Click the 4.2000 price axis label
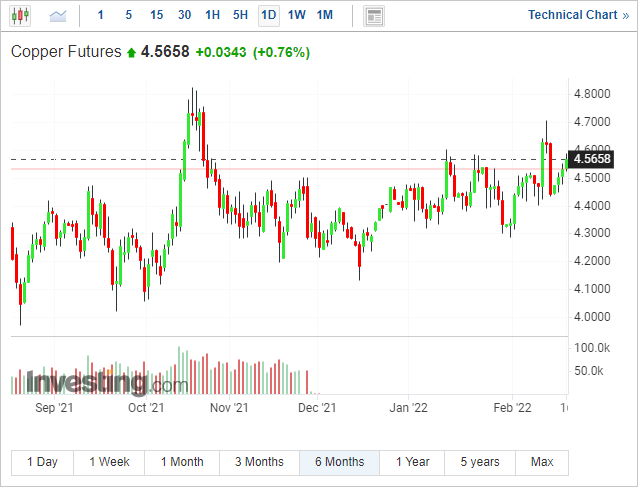Image resolution: width=639 pixels, height=487 pixels. click(592, 261)
